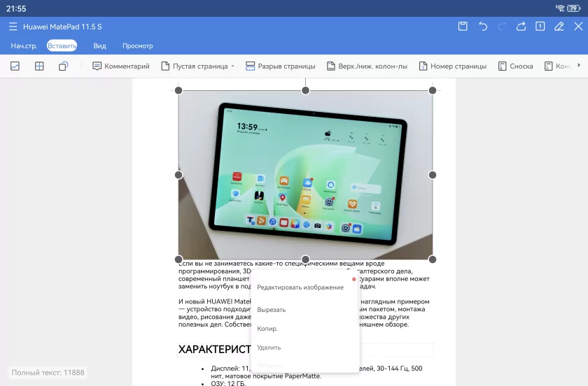Click the ХАРАКТЕРИСТ heading text
588x386 pixels.
coord(214,349)
